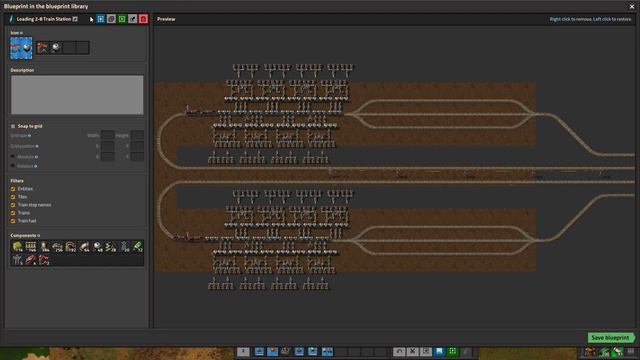Click the green wire-like component icon
The height and width of the screenshot is (360, 640).
click(111, 247)
